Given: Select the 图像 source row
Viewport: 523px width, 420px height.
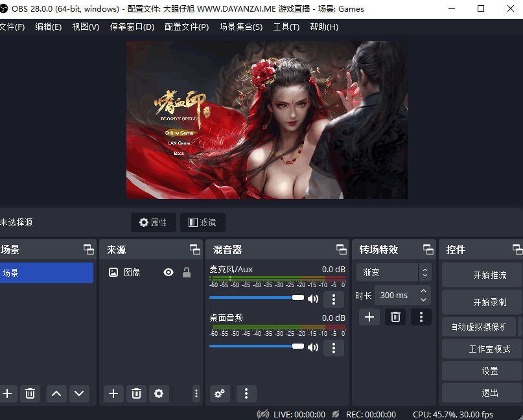Looking at the screenshot, I should (x=150, y=273).
